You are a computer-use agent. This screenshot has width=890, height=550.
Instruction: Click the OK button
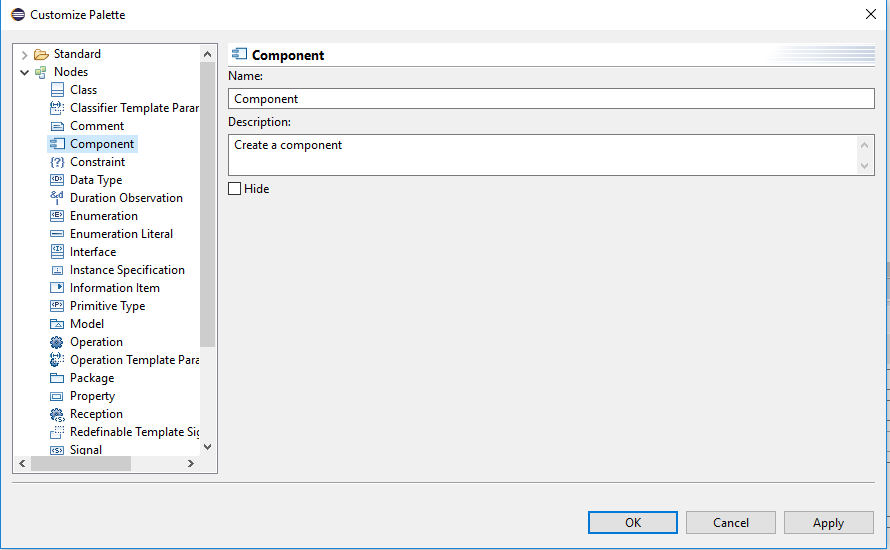632,523
